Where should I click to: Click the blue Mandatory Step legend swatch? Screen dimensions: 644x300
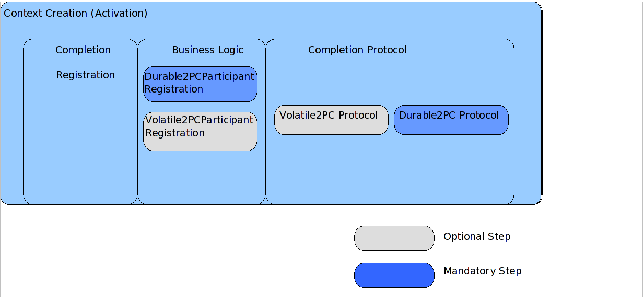pos(394,275)
